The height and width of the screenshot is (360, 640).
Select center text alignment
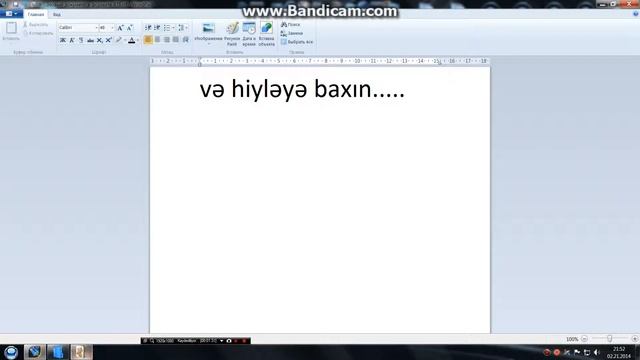coord(157,40)
